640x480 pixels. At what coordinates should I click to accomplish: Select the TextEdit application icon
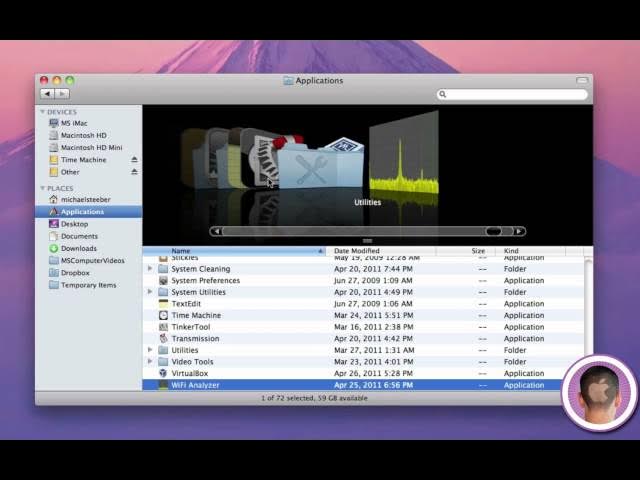pos(163,303)
